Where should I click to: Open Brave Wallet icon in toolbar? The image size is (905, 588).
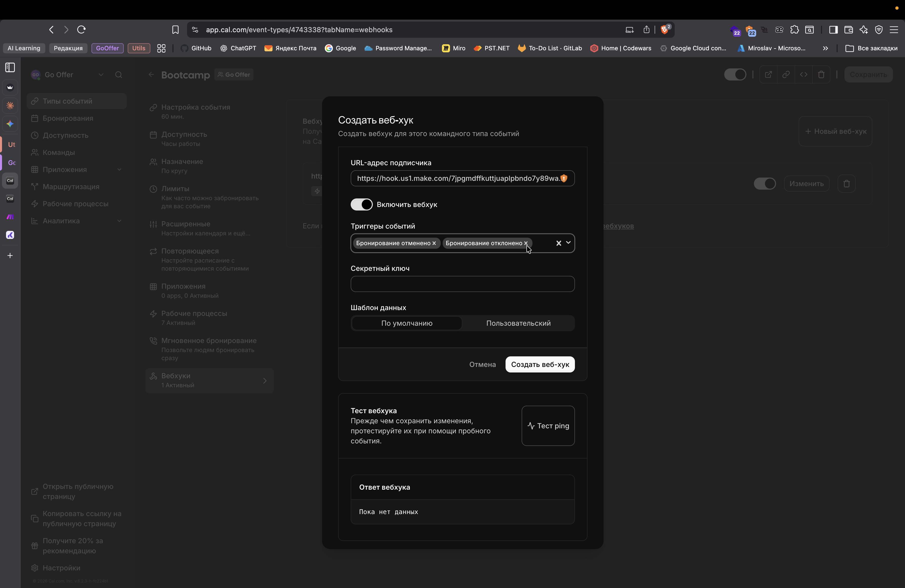(848, 30)
